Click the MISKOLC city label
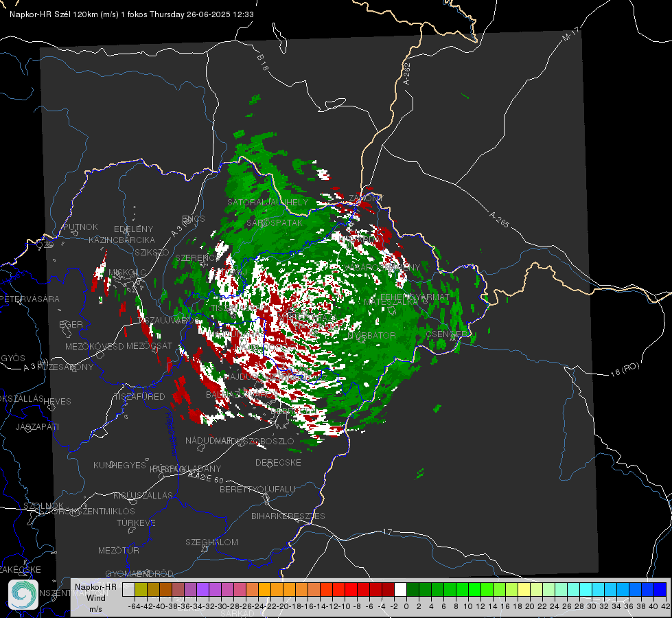The width and height of the screenshot is (672, 618). coord(127,273)
